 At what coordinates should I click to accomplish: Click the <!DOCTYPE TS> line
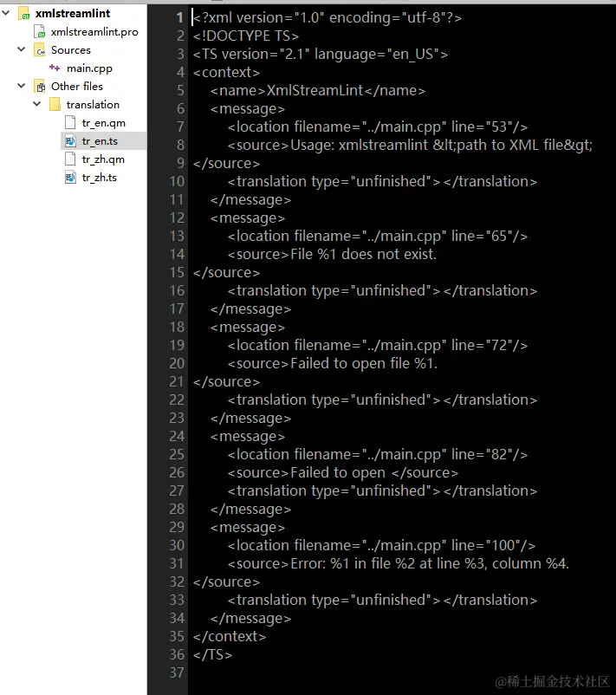pos(246,36)
